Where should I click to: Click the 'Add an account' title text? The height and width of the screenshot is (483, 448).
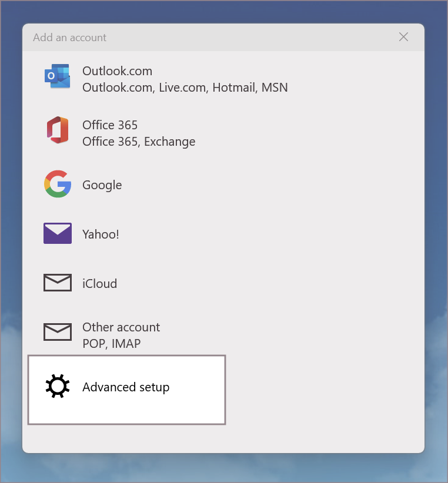tap(69, 38)
